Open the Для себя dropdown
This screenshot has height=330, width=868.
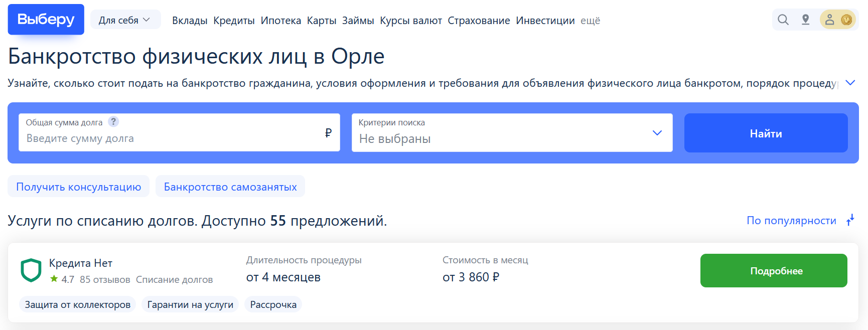click(125, 20)
